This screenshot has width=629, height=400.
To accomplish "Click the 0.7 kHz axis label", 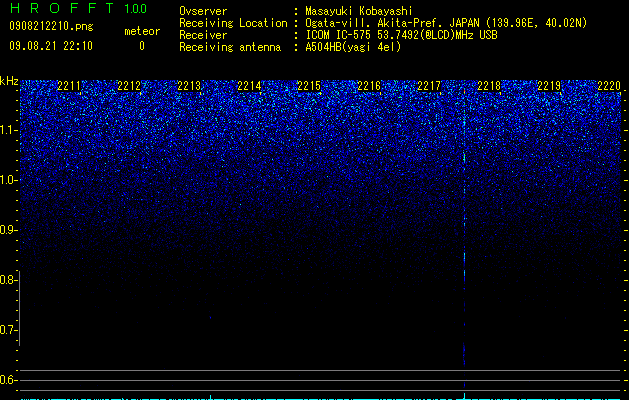I will [x=8, y=330].
